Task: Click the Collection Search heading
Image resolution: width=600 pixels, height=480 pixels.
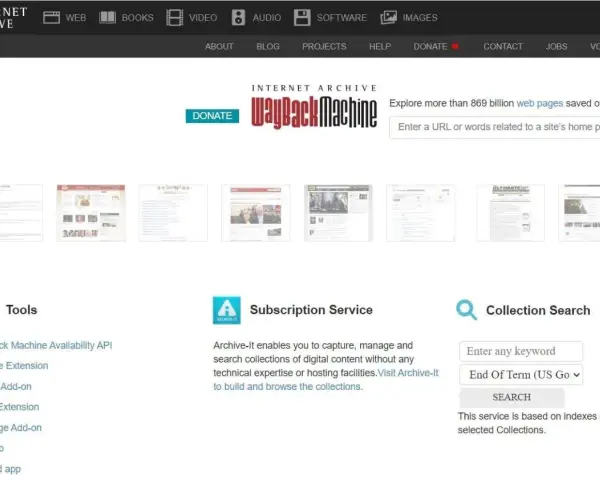Action: click(x=538, y=310)
